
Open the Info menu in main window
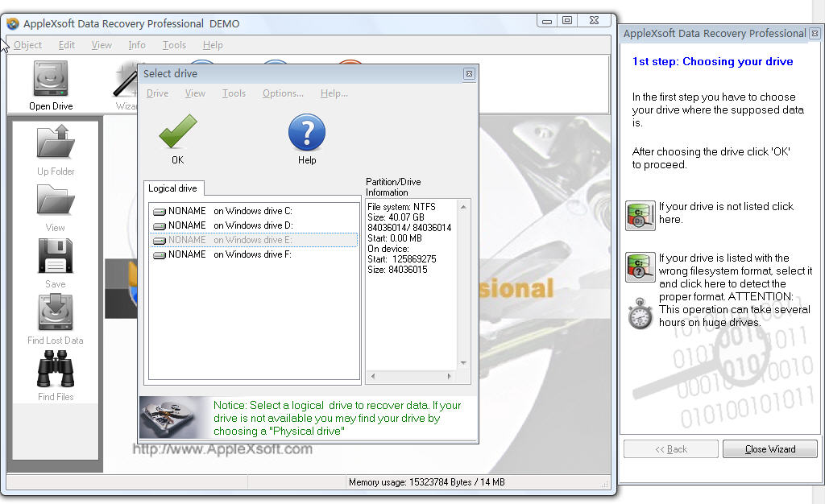tap(137, 45)
